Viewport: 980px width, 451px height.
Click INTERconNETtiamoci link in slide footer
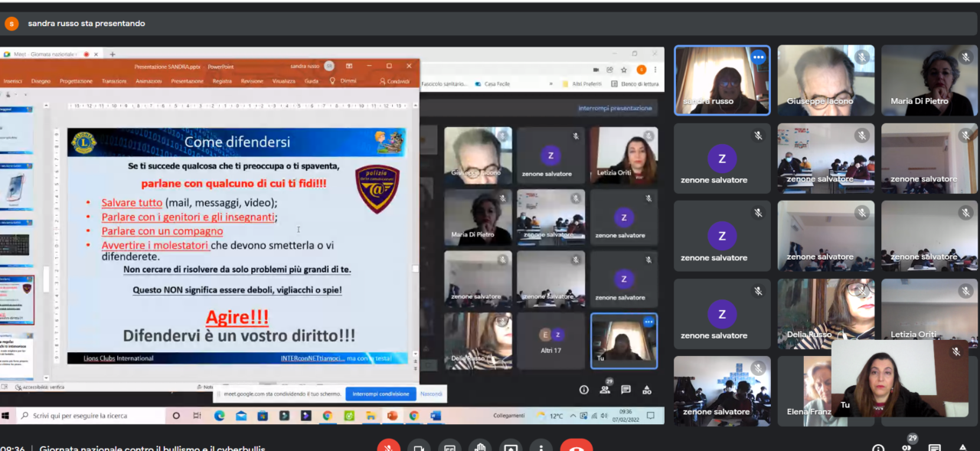(312, 358)
